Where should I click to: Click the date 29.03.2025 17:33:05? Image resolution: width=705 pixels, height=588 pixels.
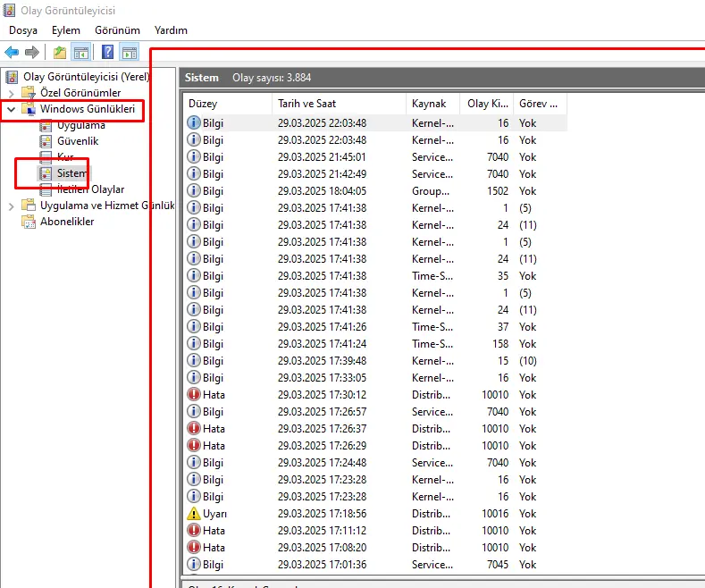[322, 378]
